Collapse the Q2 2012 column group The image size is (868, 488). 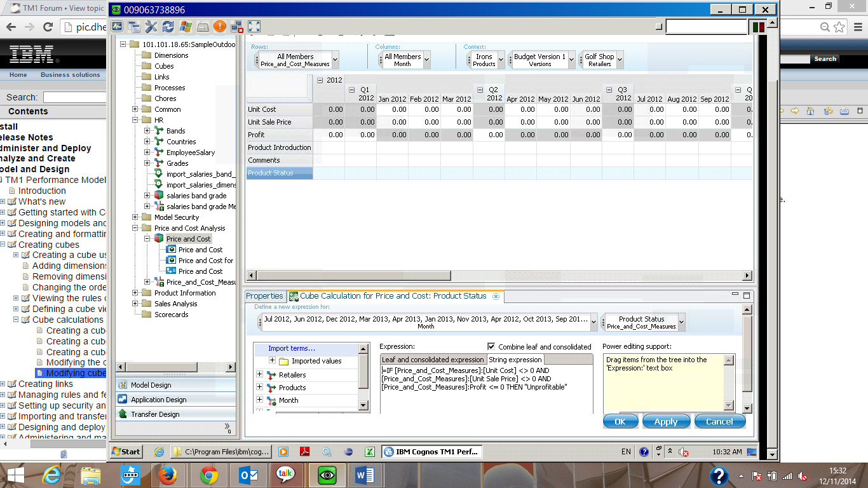pyautogui.click(x=480, y=90)
